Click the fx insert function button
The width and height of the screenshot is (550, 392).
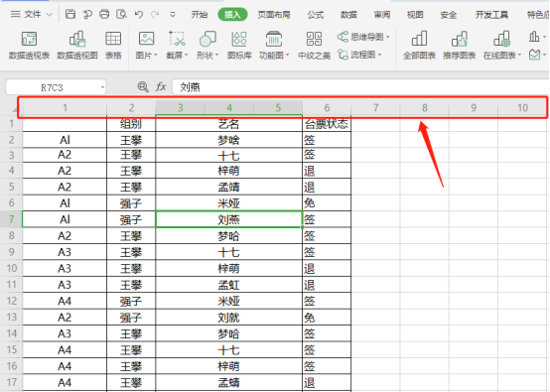coord(161,86)
